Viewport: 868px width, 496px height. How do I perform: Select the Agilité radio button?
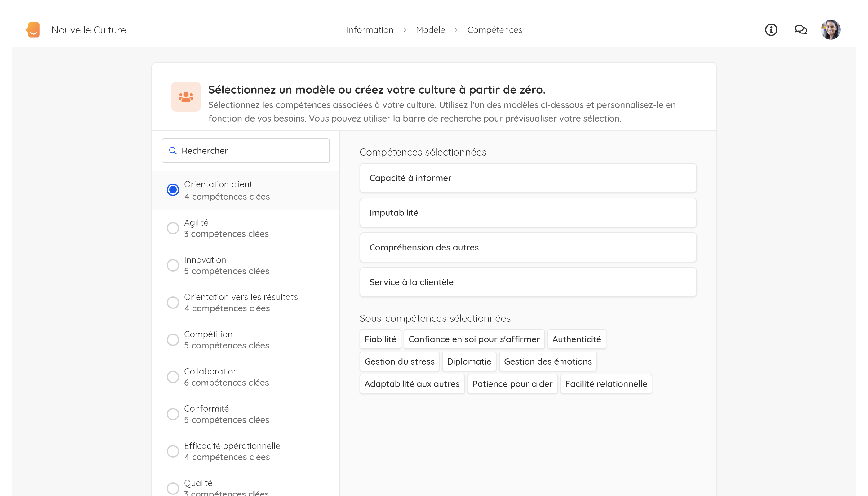pos(173,228)
